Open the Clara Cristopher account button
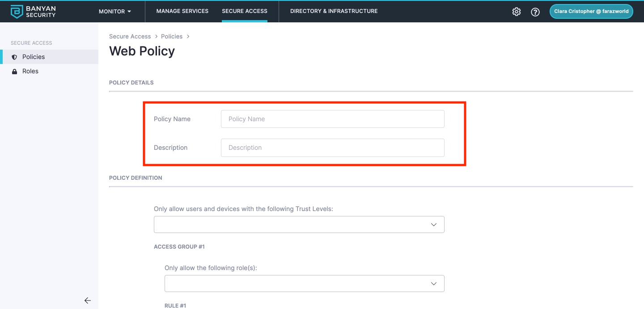The height and width of the screenshot is (309, 644). point(591,12)
